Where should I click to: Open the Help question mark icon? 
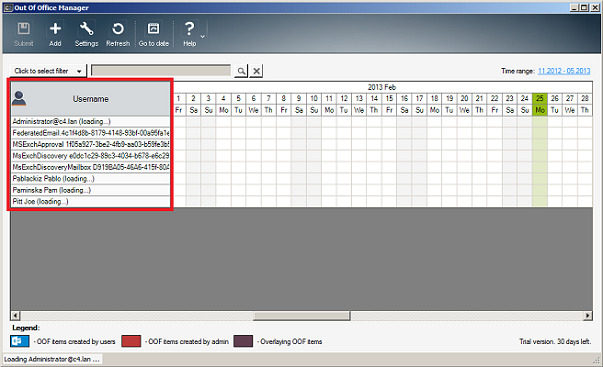coord(189,34)
